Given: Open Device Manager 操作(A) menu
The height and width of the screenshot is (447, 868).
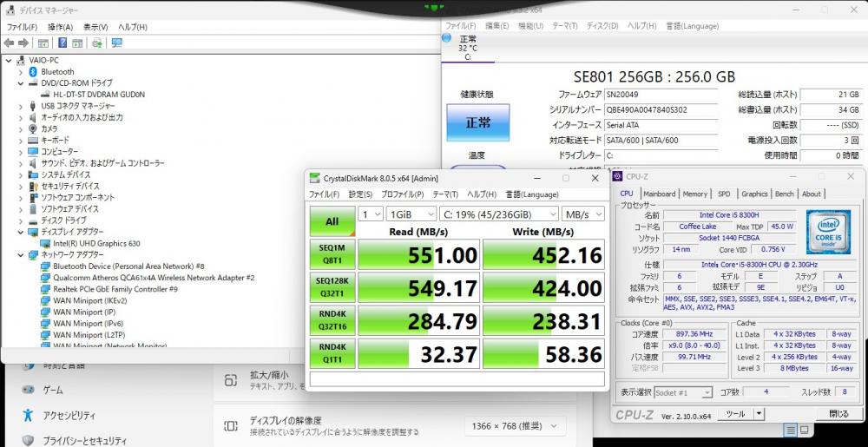Looking at the screenshot, I should point(60,27).
